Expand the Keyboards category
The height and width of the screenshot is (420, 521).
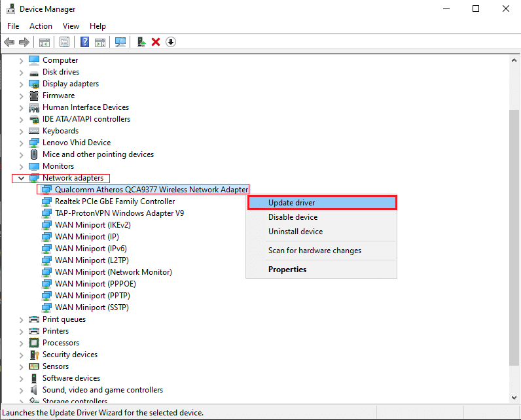tap(21, 131)
